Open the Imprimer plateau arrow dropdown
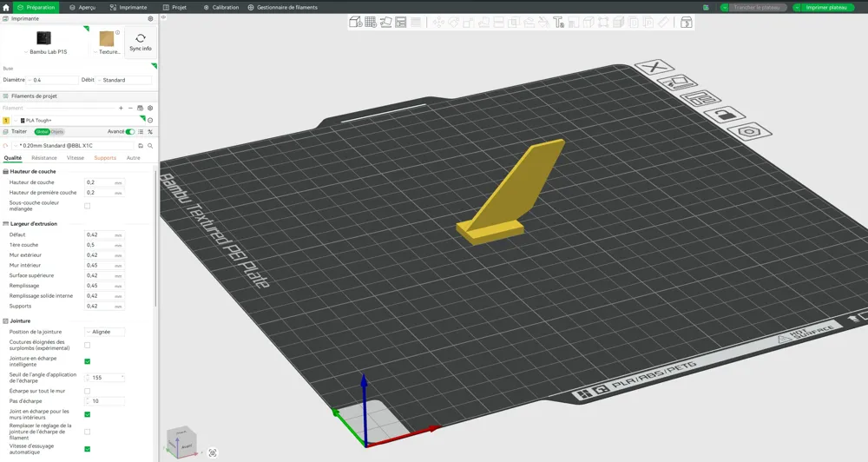The image size is (868, 462). [797, 7]
